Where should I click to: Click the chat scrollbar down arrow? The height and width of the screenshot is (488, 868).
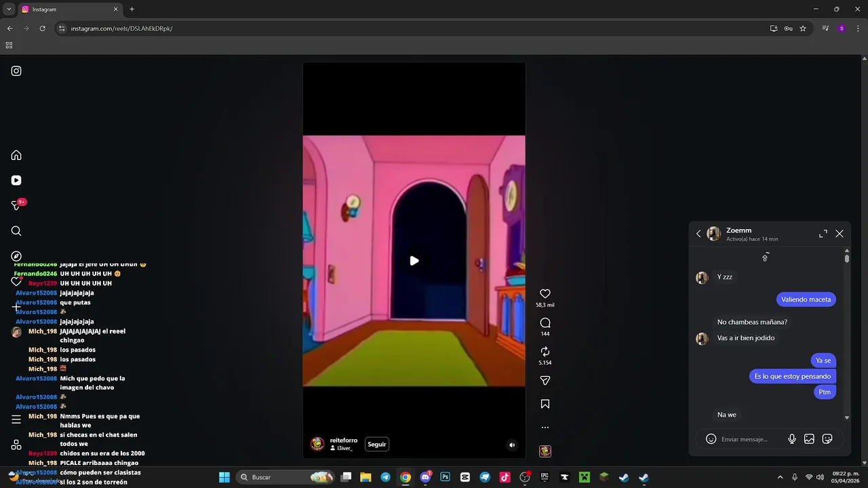847,418
